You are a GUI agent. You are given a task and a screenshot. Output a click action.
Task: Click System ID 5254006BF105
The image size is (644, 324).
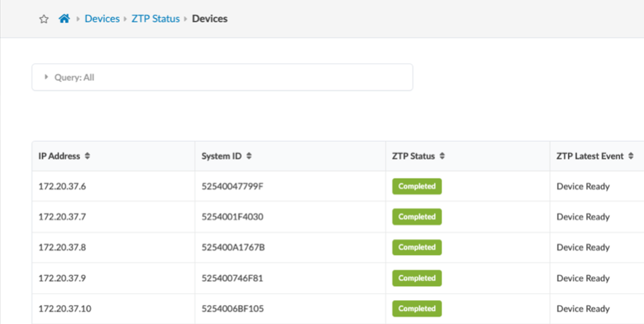coord(233,309)
